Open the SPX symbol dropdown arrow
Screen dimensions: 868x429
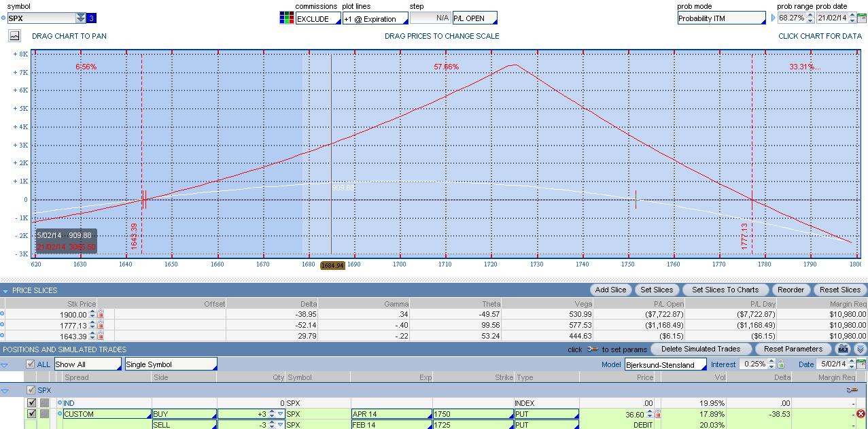[81, 18]
